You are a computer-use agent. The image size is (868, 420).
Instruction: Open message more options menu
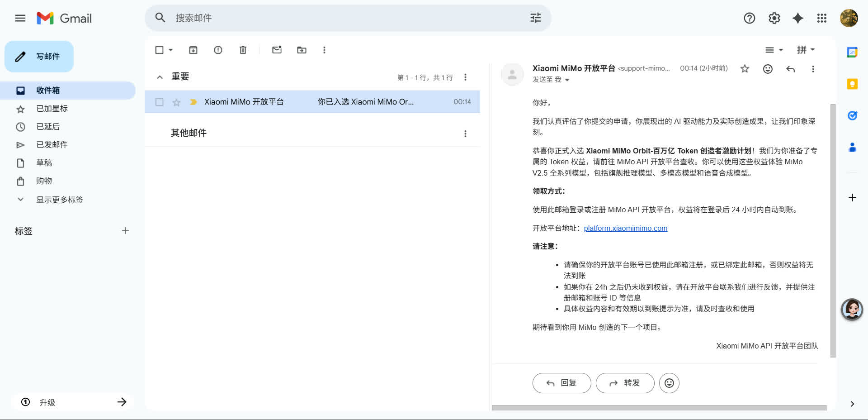[813, 69]
